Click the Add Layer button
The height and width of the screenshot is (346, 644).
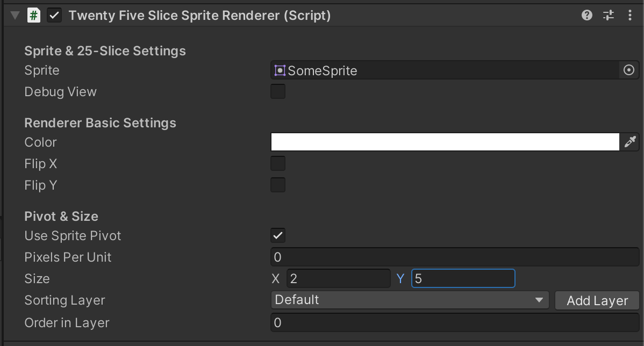point(597,300)
